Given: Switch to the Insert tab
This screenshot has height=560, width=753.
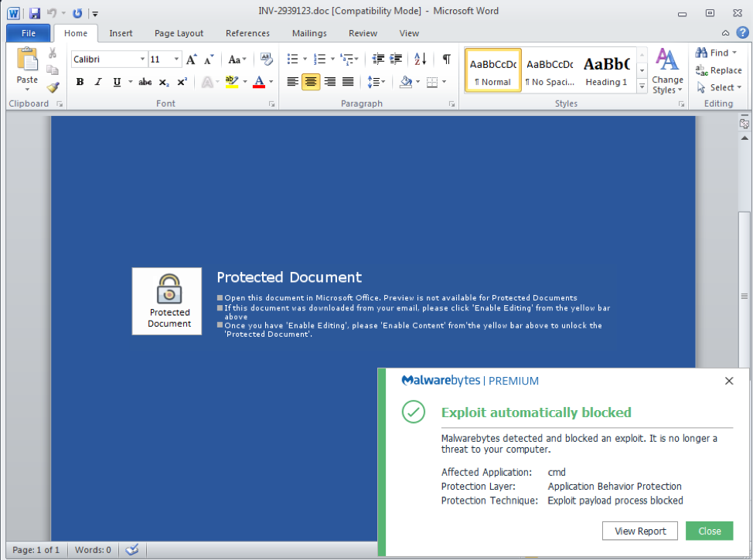Looking at the screenshot, I should [121, 33].
